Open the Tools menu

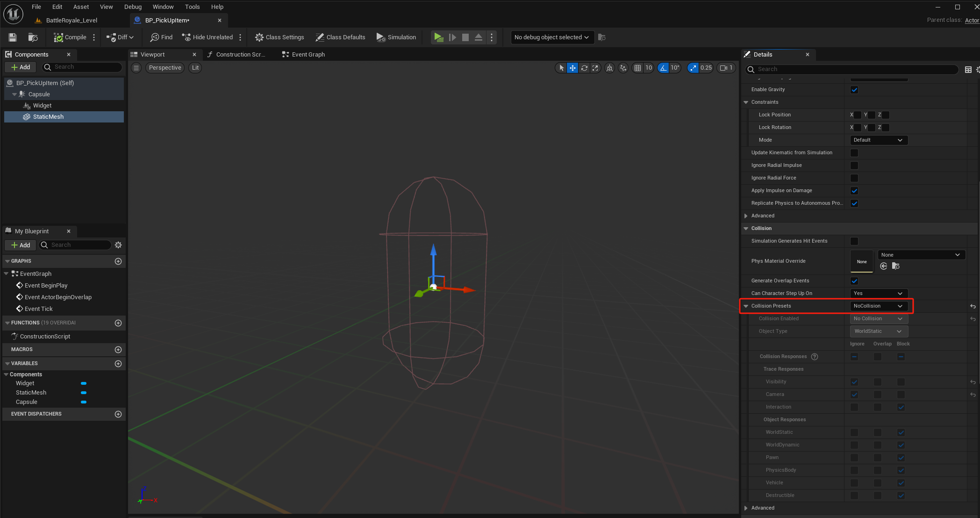(192, 7)
